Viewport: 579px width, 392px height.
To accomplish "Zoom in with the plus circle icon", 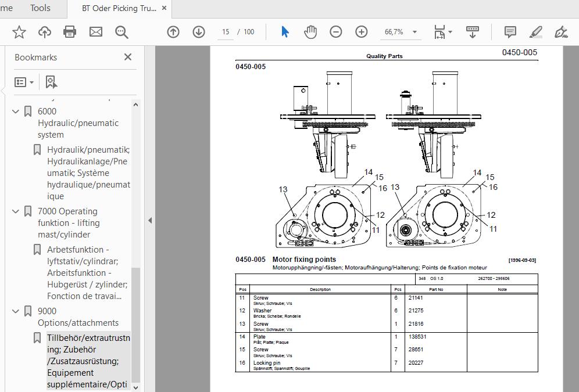I will click(361, 32).
